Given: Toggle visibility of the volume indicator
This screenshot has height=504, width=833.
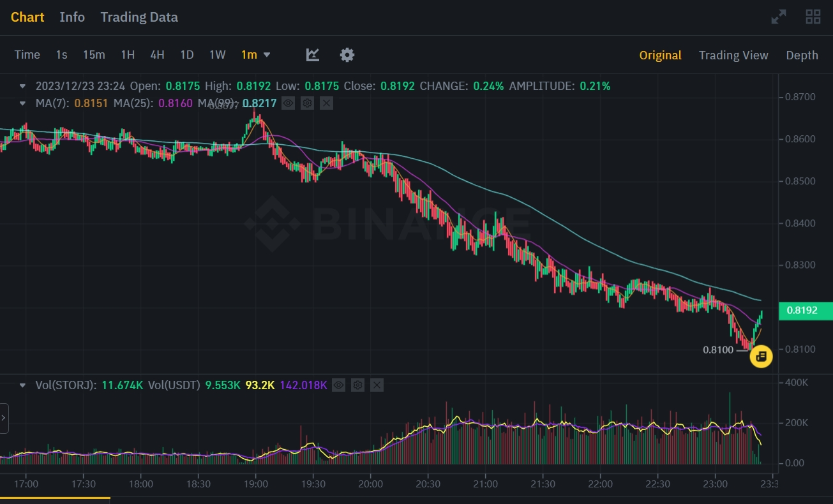Looking at the screenshot, I should coord(338,385).
